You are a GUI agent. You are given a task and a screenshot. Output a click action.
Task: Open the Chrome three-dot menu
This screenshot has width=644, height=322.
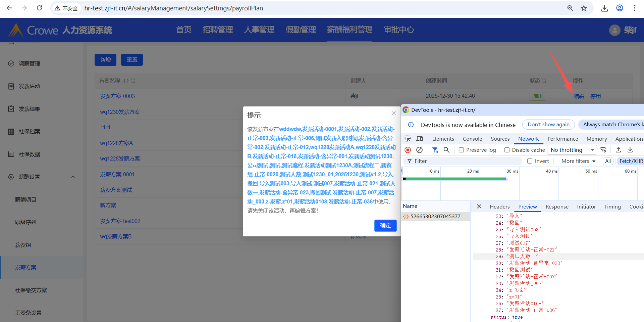pyautogui.click(x=635, y=8)
